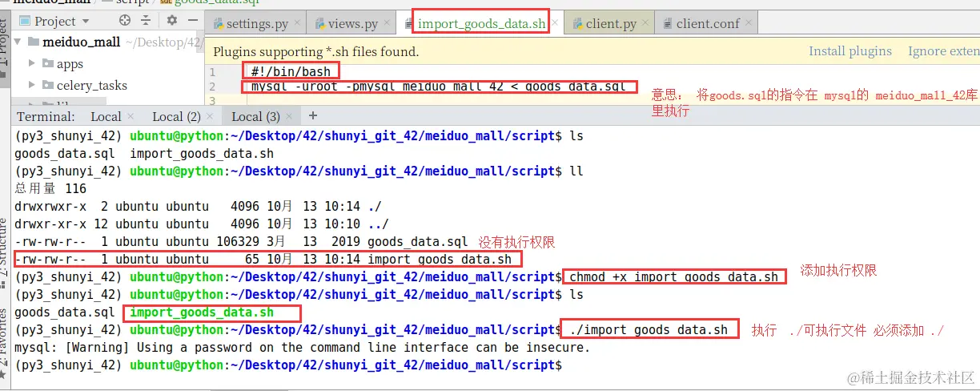Click the Install plugins link

pos(849,51)
